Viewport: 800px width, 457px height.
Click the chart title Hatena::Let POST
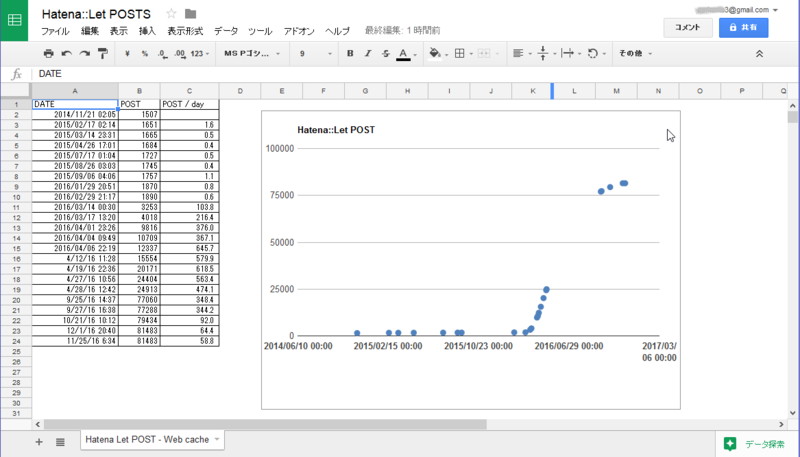coord(336,130)
